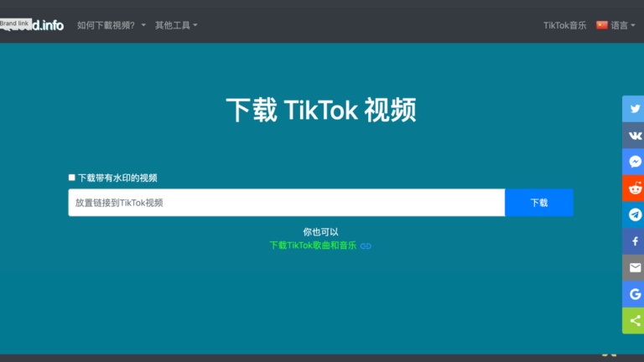Enable the 下载带有水印的视频 checkbox
Image resolution: width=644 pixels, height=362 pixels.
point(72,178)
